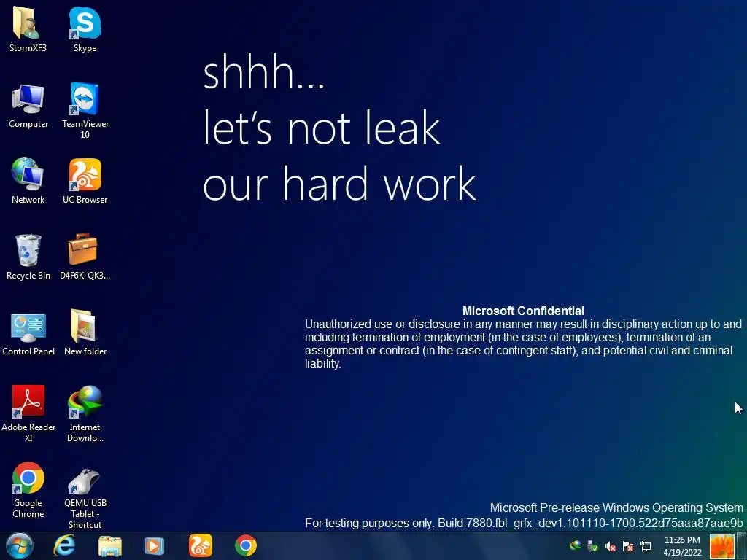Open Action Center flag tray icon
This screenshot has height=560, width=747.
[x=628, y=547]
